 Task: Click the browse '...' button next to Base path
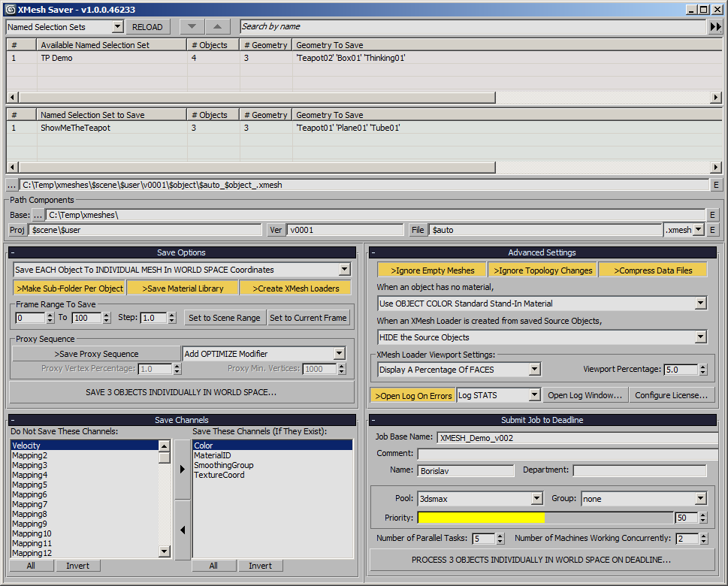pyautogui.click(x=38, y=215)
